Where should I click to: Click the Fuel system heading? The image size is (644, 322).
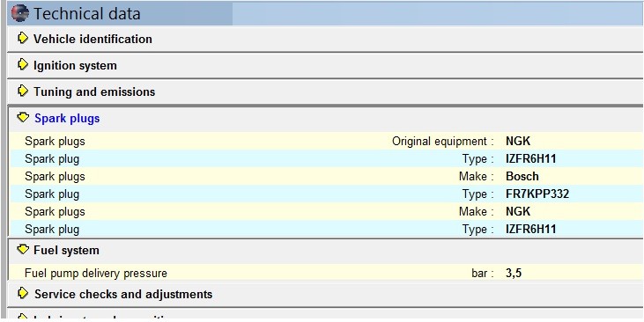67,250
